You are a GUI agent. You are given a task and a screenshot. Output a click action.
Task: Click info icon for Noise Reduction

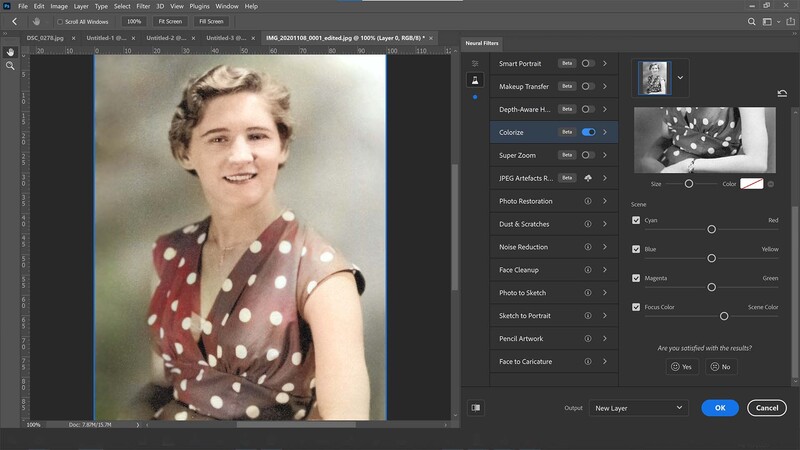pyautogui.click(x=588, y=247)
